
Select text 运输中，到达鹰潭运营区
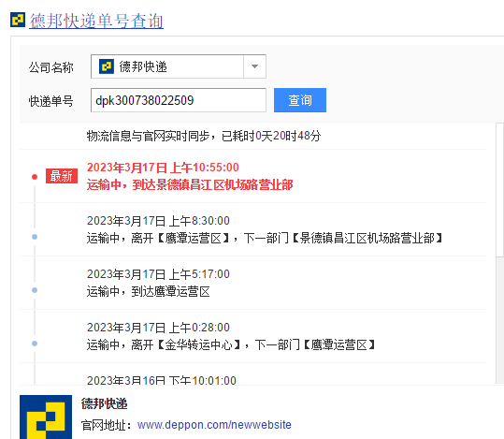coord(148,292)
